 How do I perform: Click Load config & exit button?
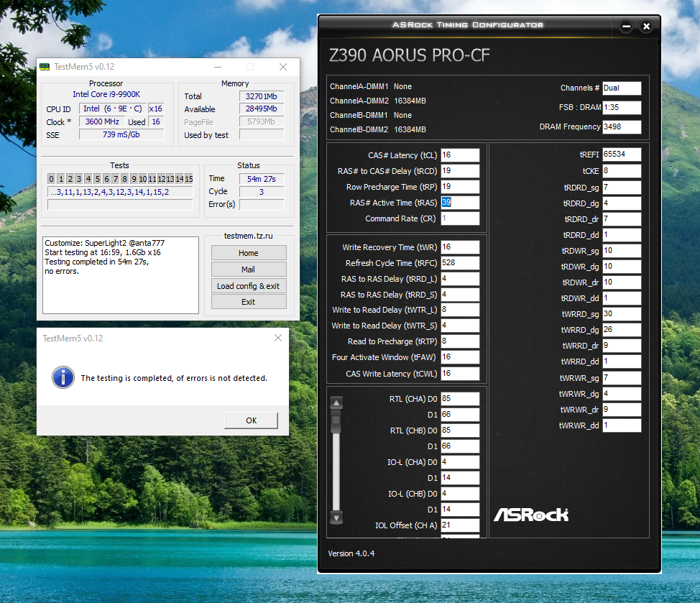tap(249, 286)
